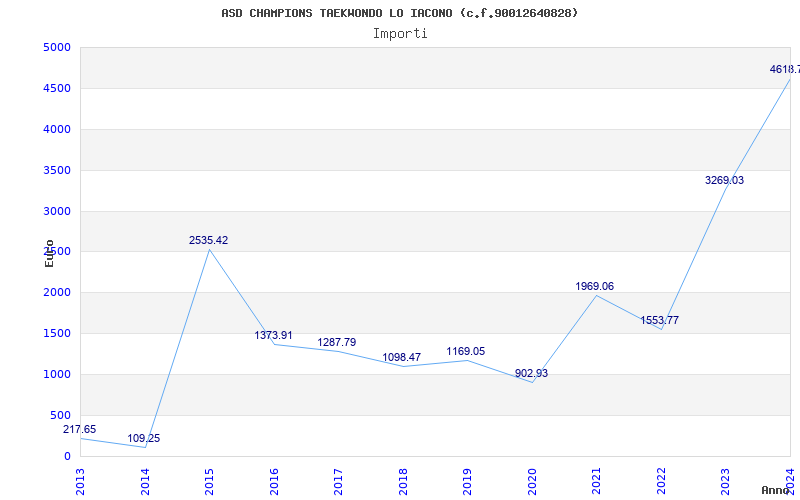Select the 500 y-axis tick label

click(x=60, y=415)
